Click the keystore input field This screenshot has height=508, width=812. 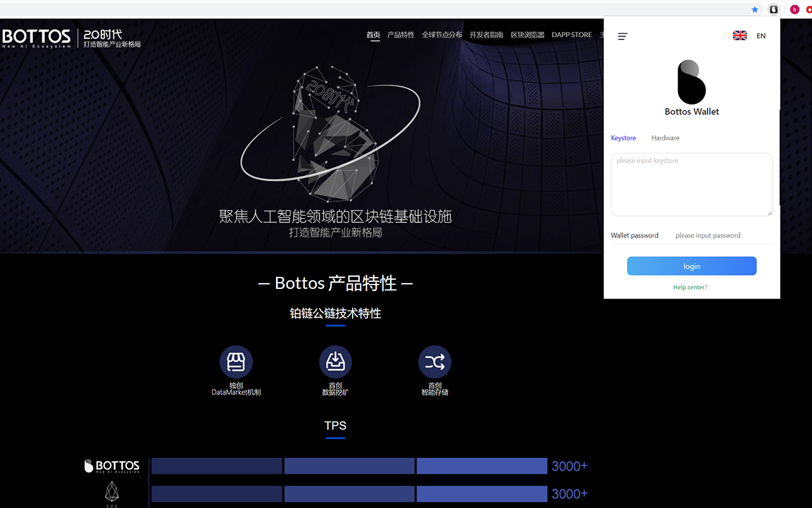point(691,184)
